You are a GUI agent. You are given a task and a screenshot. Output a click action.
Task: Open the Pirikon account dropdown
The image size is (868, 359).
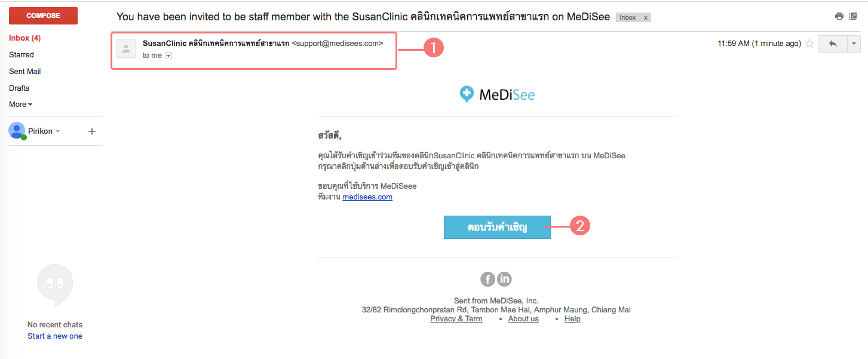tap(57, 131)
